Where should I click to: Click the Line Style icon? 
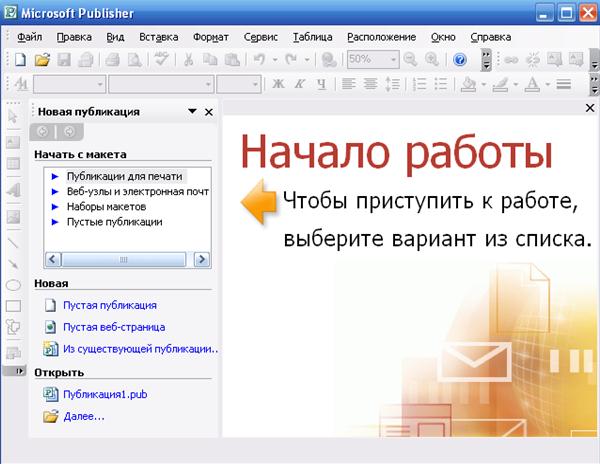[x=564, y=83]
